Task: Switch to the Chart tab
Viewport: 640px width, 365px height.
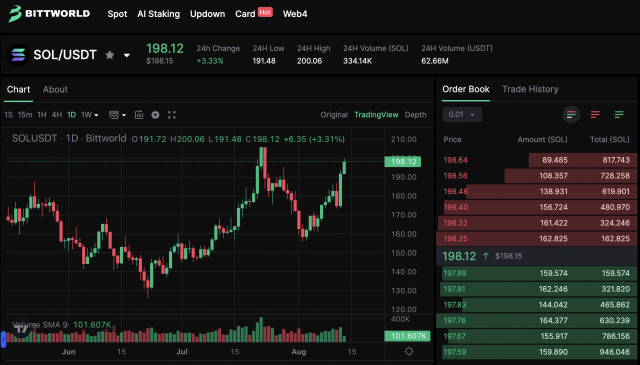Action: click(x=18, y=89)
